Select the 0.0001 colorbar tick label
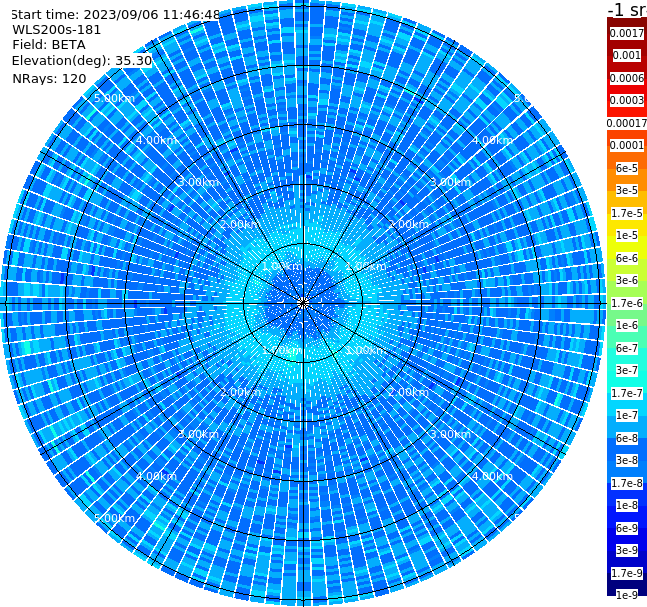 [x=627, y=145]
